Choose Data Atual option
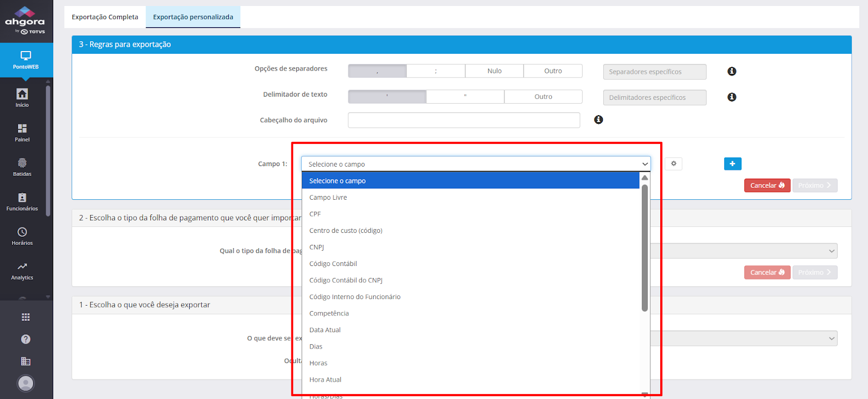This screenshot has height=399, width=868. (x=471, y=330)
